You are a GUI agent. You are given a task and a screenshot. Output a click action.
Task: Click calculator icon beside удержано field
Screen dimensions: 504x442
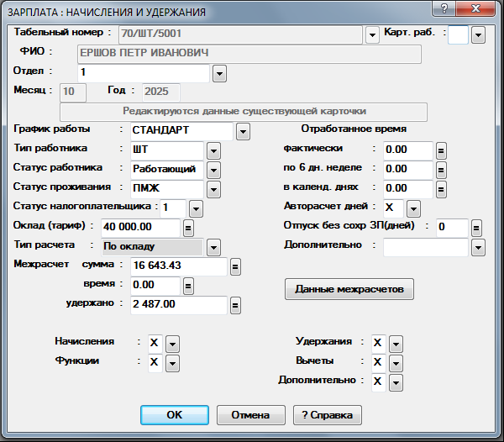pyautogui.click(x=235, y=305)
